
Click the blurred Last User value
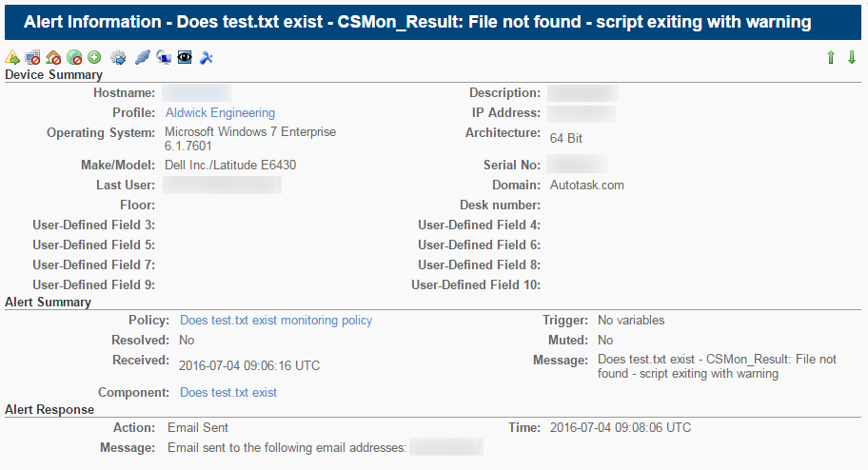(x=222, y=185)
